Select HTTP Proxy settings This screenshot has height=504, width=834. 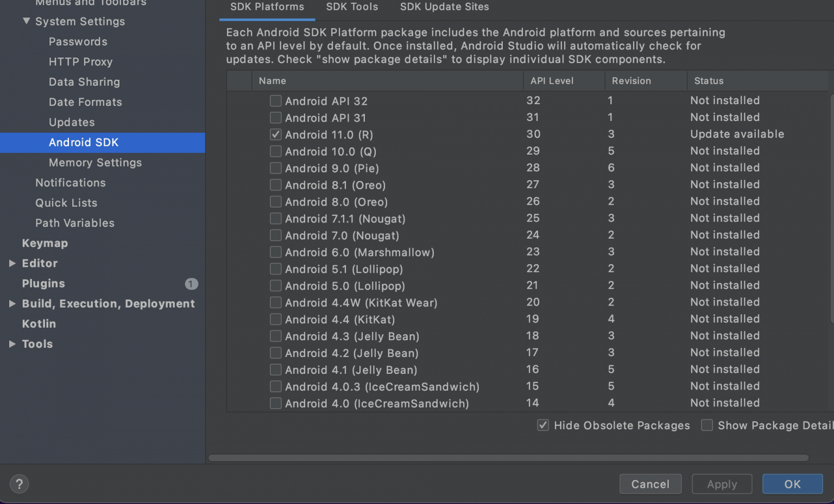tap(80, 62)
